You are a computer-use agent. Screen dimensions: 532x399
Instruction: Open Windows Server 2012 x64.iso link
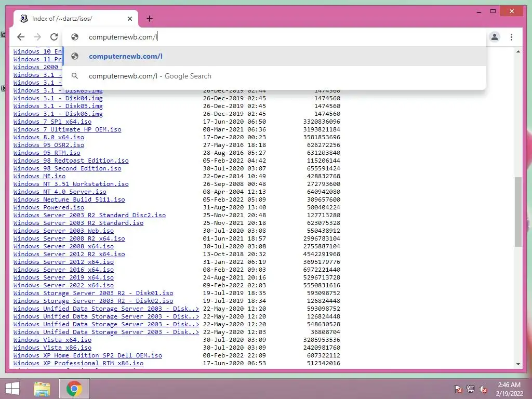(x=63, y=262)
